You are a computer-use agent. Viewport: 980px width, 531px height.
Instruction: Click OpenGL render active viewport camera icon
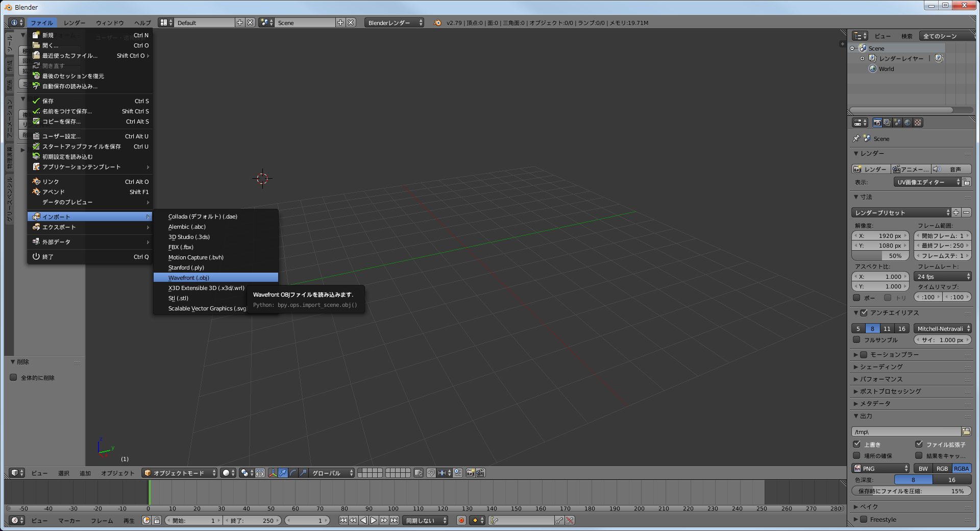tap(470, 473)
